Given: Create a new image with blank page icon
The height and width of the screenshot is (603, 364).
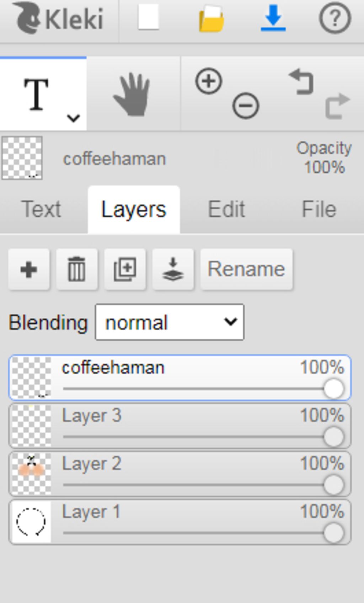Looking at the screenshot, I should click(149, 17).
